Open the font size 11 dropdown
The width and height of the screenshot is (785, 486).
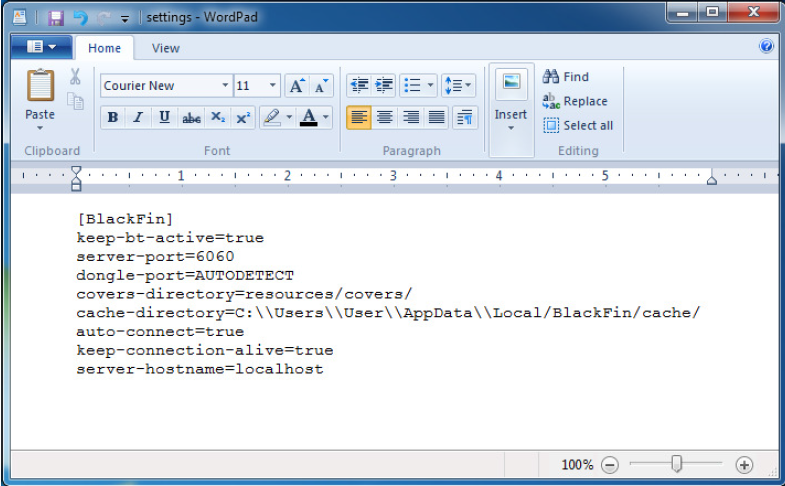tap(272, 86)
